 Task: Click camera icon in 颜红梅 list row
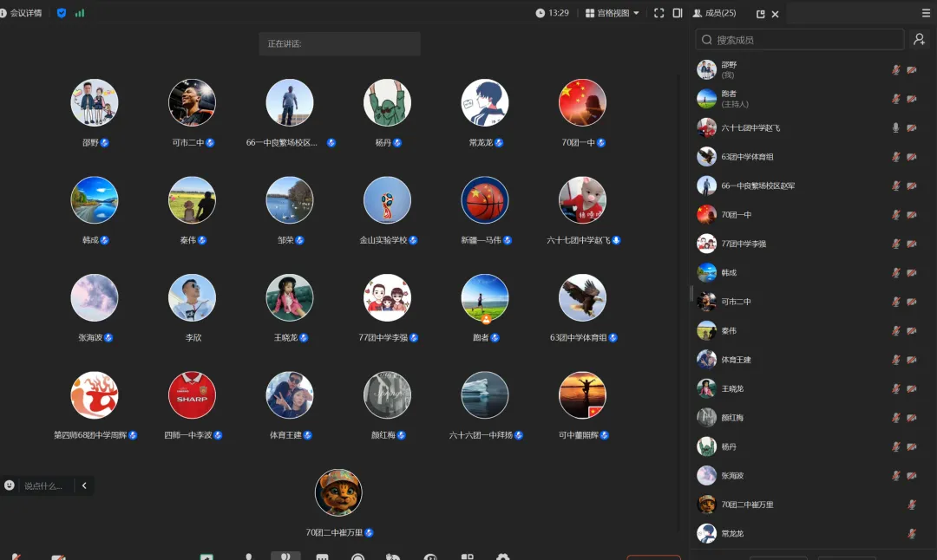pyautogui.click(x=911, y=418)
